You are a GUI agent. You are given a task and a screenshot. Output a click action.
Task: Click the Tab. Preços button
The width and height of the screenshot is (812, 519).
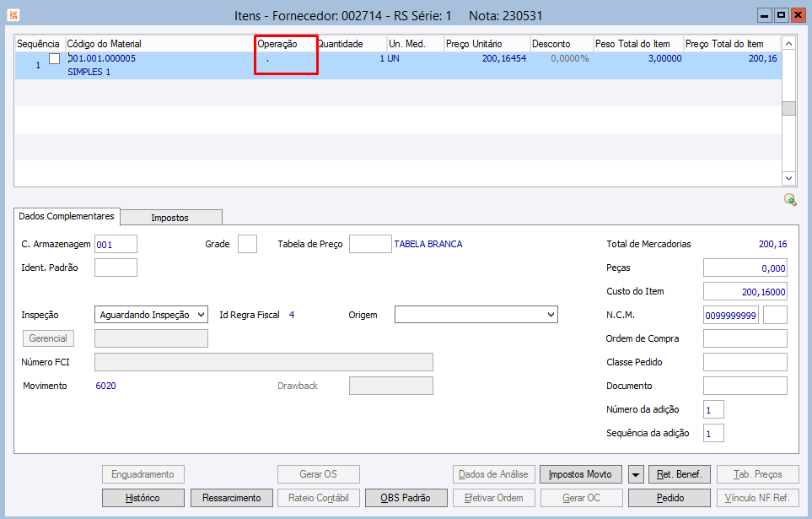(758, 474)
